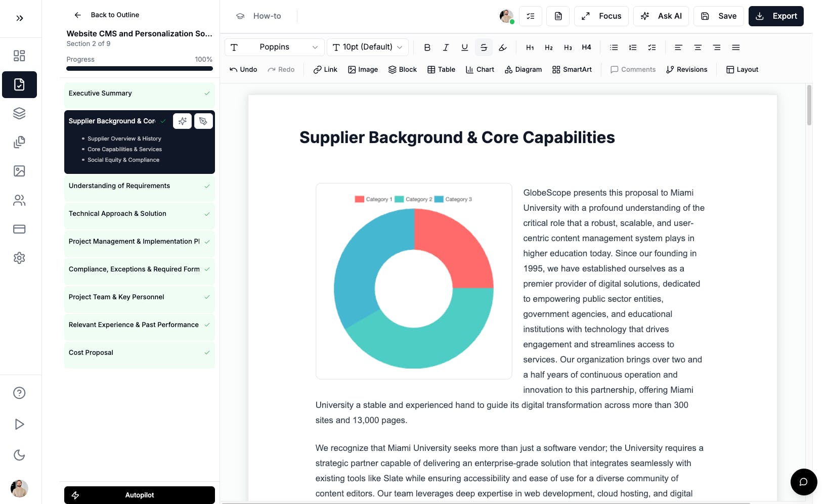Center align the text
The width and height of the screenshot is (826, 504).
pos(698,48)
